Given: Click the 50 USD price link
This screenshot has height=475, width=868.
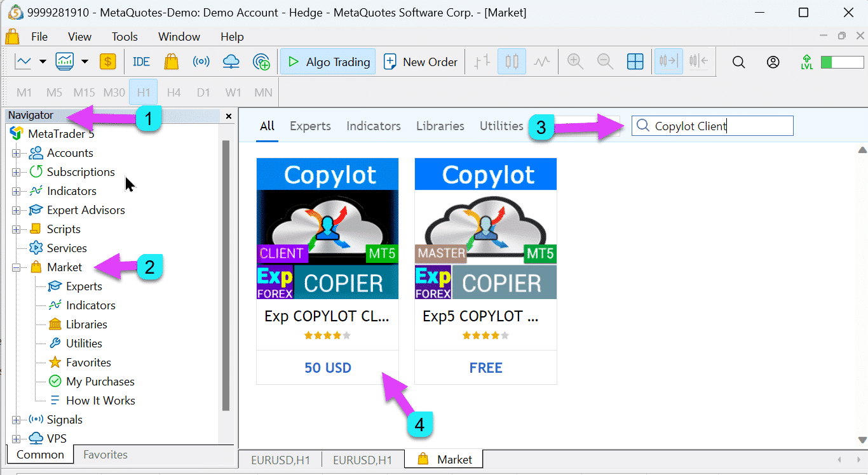Looking at the screenshot, I should pyautogui.click(x=327, y=368).
